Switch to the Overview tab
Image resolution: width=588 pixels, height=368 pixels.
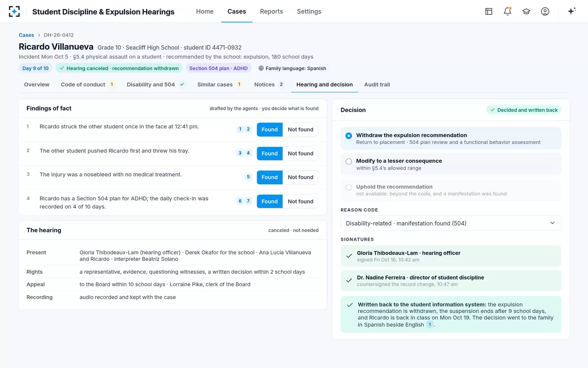click(37, 85)
